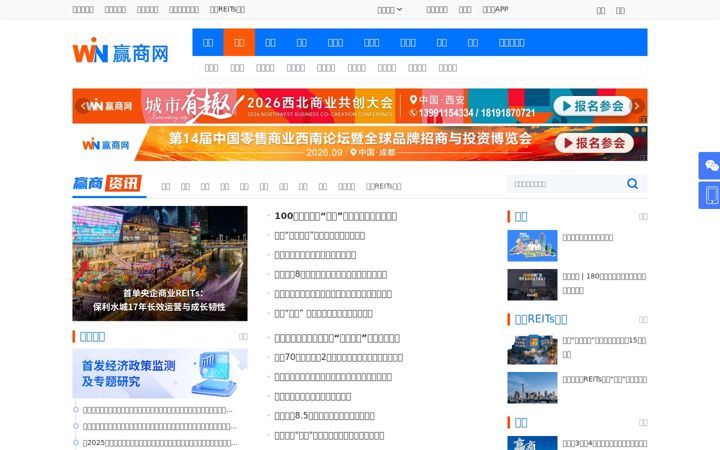
Task: Click "more" link beside the REITs heading
Action: [643, 319]
